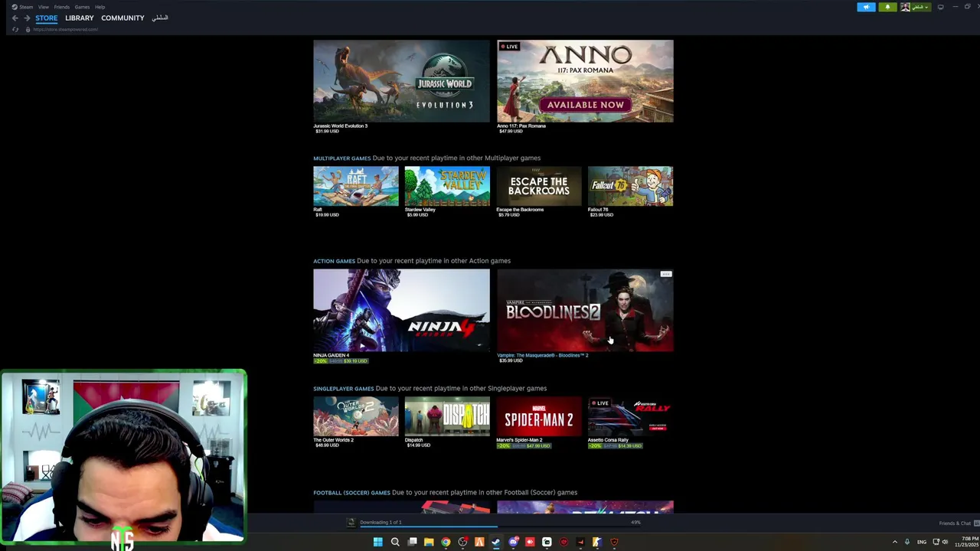
Task: Click the padlock icon beside the URL
Action: [28, 29]
